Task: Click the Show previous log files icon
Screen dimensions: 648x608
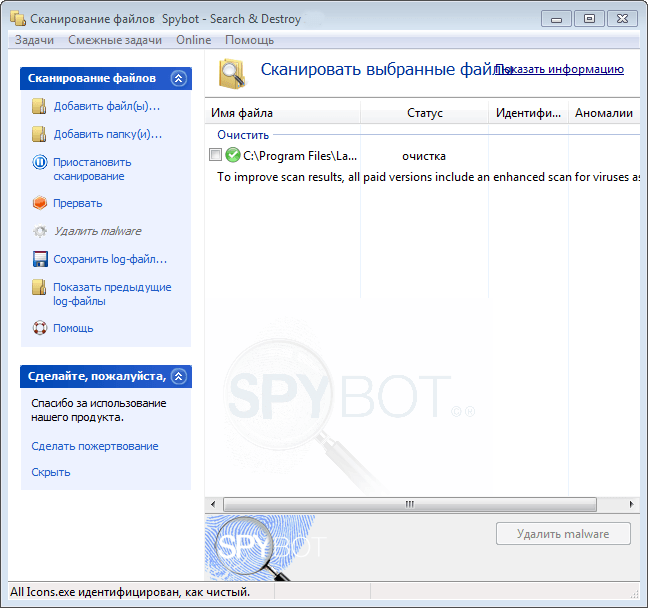Action: (39, 287)
